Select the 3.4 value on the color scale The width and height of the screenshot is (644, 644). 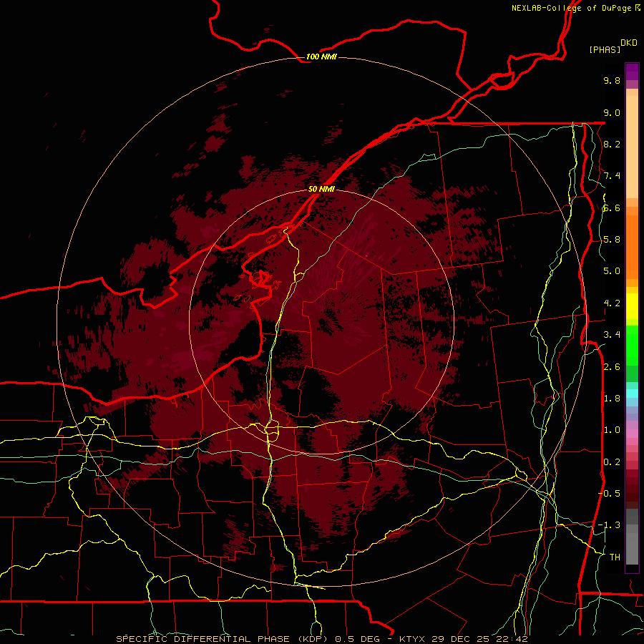(612, 335)
